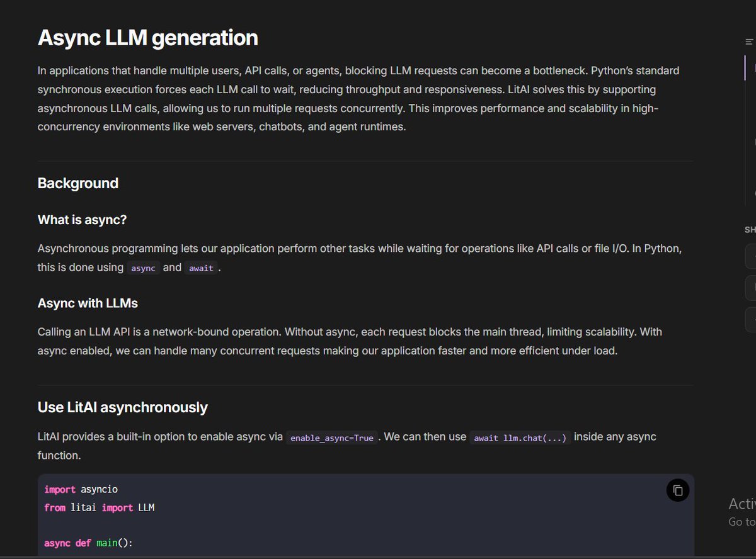
Task: Click the paragraph starting "Calling an LLM API"
Action: pyautogui.click(x=350, y=341)
